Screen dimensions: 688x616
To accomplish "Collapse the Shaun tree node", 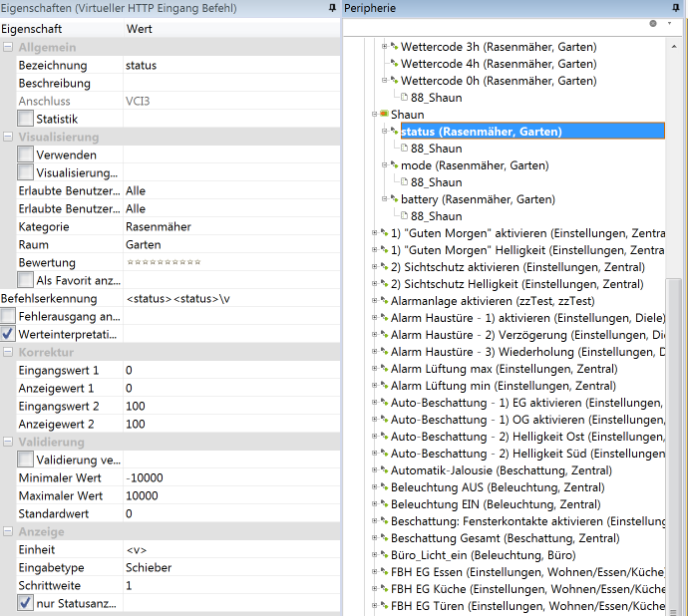I will pyautogui.click(x=374, y=115).
